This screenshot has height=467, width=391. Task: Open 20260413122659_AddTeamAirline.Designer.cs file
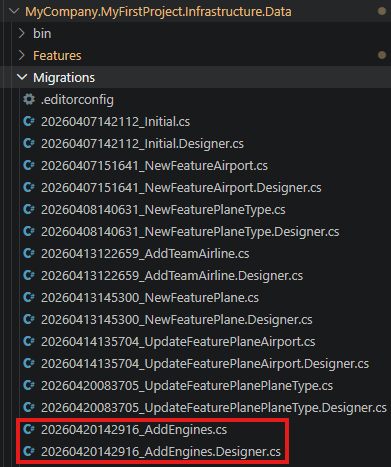pyautogui.click(x=172, y=276)
